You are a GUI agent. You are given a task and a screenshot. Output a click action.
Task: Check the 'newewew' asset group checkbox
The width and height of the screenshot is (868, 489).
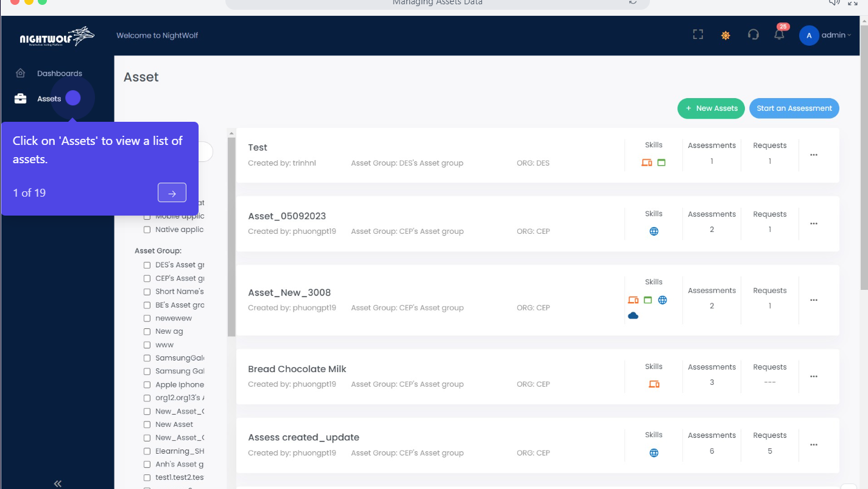point(147,318)
